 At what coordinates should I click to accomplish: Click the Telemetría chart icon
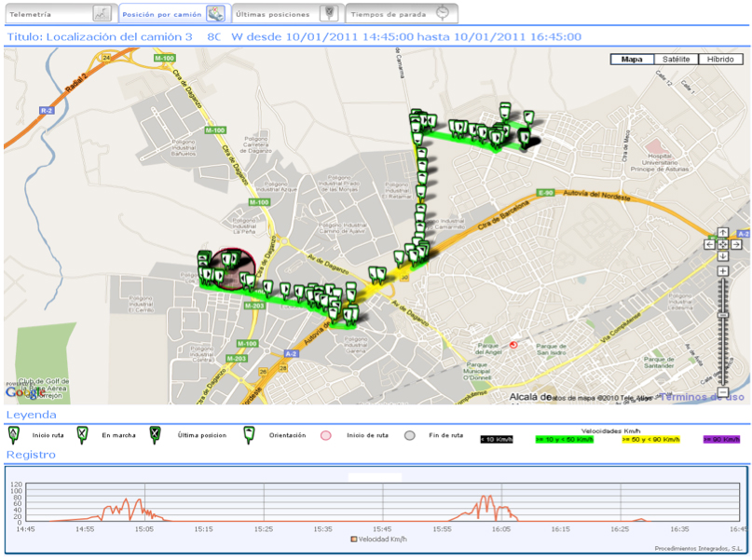[x=102, y=14]
